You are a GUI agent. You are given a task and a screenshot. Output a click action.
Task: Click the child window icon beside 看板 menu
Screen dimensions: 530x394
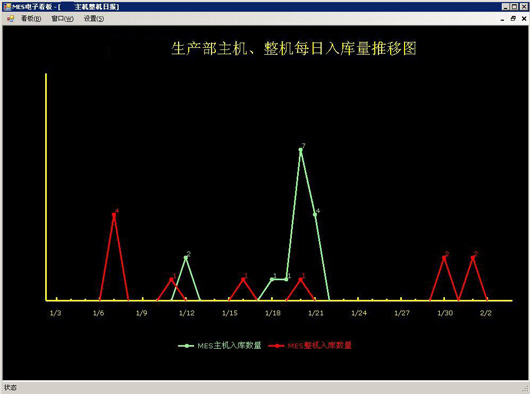[10, 19]
